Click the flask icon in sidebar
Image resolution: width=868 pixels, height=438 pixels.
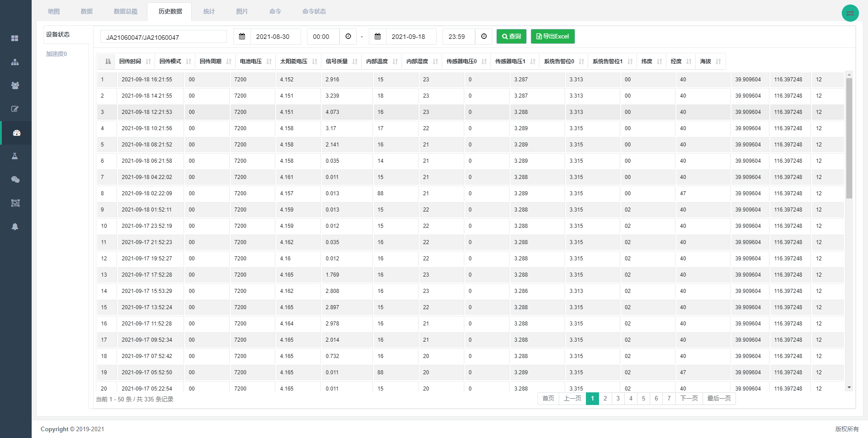pyautogui.click(x=15, y=156)
